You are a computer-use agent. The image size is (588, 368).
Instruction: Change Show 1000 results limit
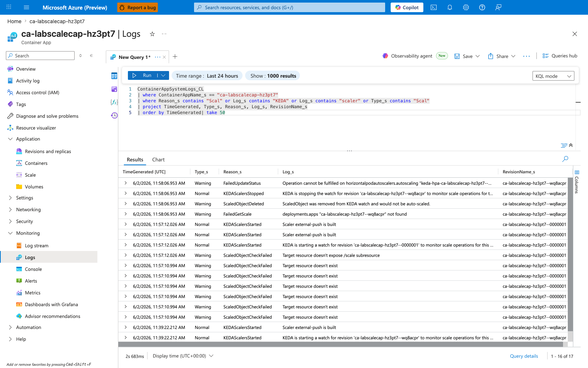point(273,76)
